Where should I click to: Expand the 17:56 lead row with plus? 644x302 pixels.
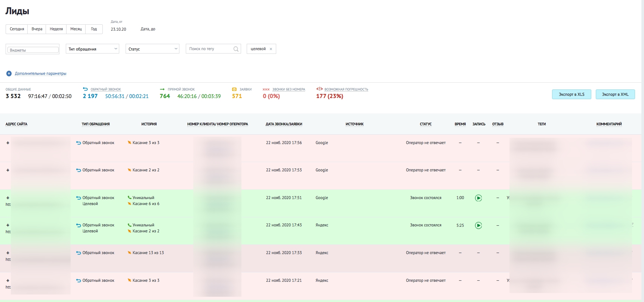pos(8,143)
